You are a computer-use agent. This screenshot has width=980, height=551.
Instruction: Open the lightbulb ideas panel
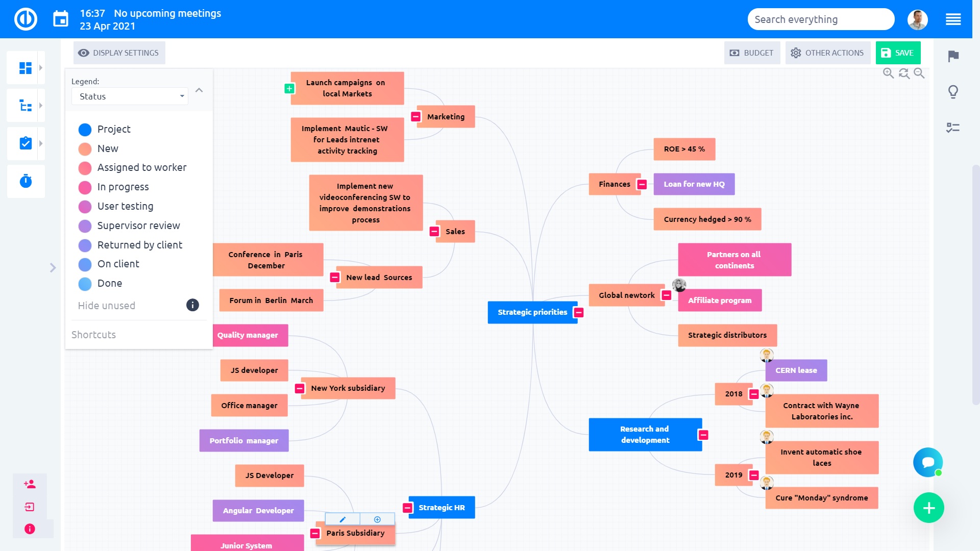(x=952, y=92)
